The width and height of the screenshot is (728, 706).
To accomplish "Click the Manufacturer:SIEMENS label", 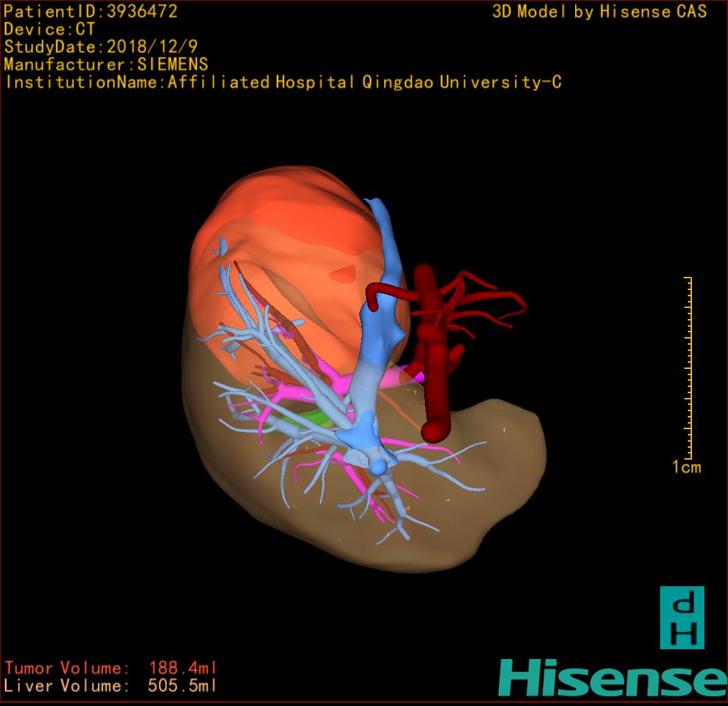I will tap(106, 65).
